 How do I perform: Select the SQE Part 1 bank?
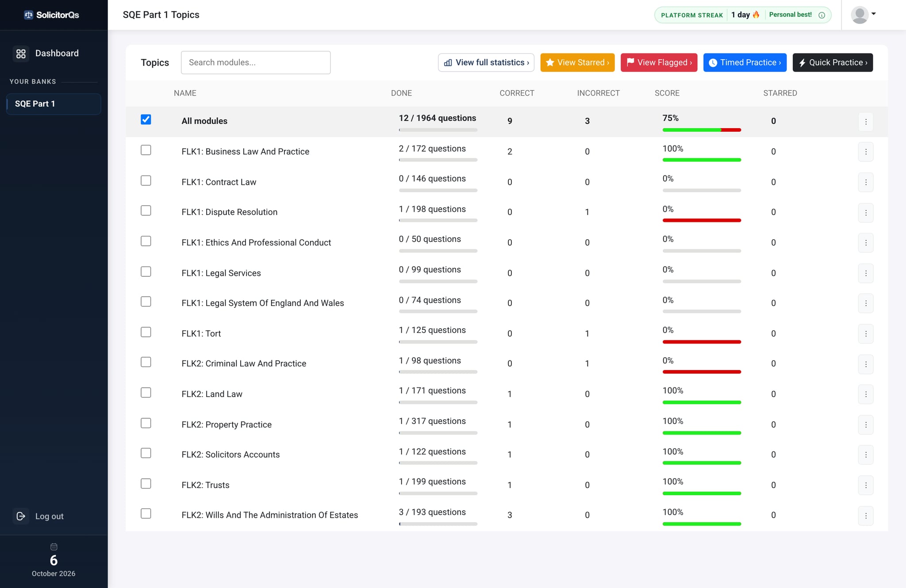click(x=54, y=104)
